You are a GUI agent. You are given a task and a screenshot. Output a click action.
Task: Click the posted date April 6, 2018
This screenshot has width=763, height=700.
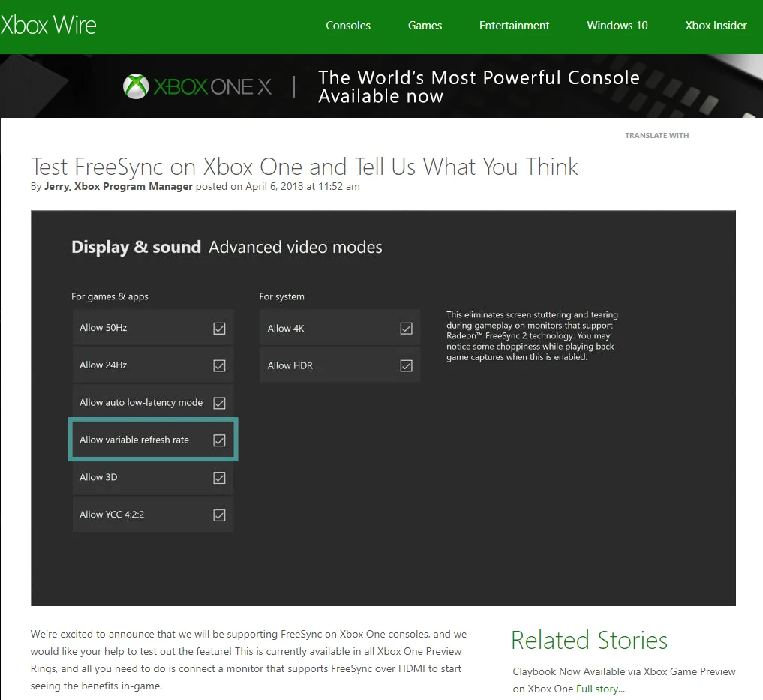[x=275, y=186]
